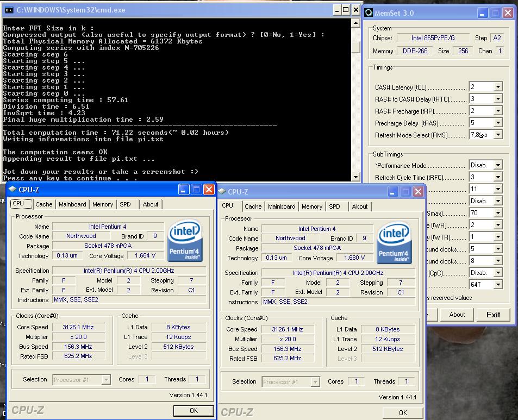
Task: Click the cmd vertical scrollbar thumb
Action: click(x=355, y=47)
